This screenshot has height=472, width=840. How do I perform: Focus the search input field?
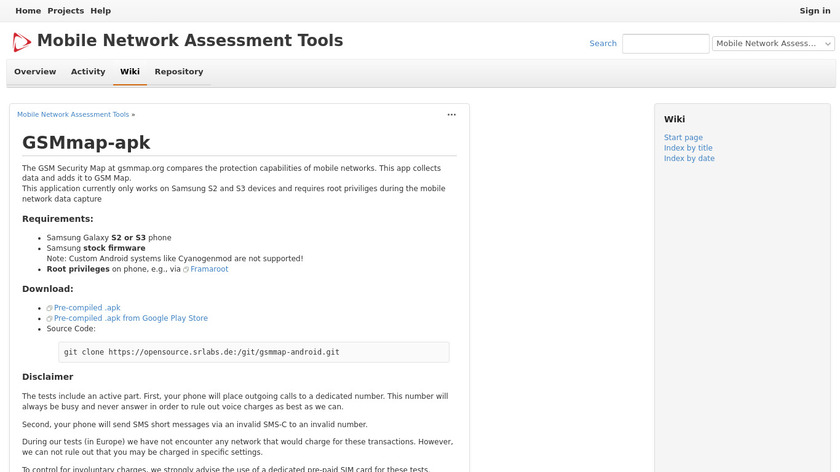tap(665, 43)
